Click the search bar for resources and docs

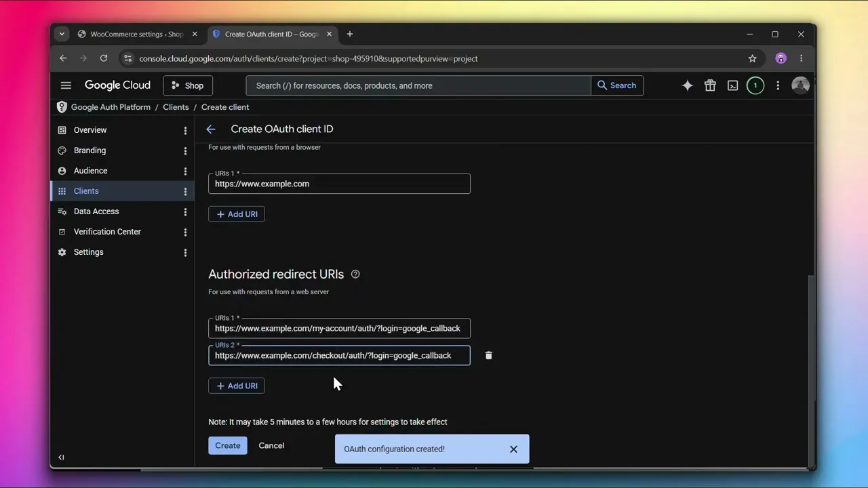pos(418,85)
